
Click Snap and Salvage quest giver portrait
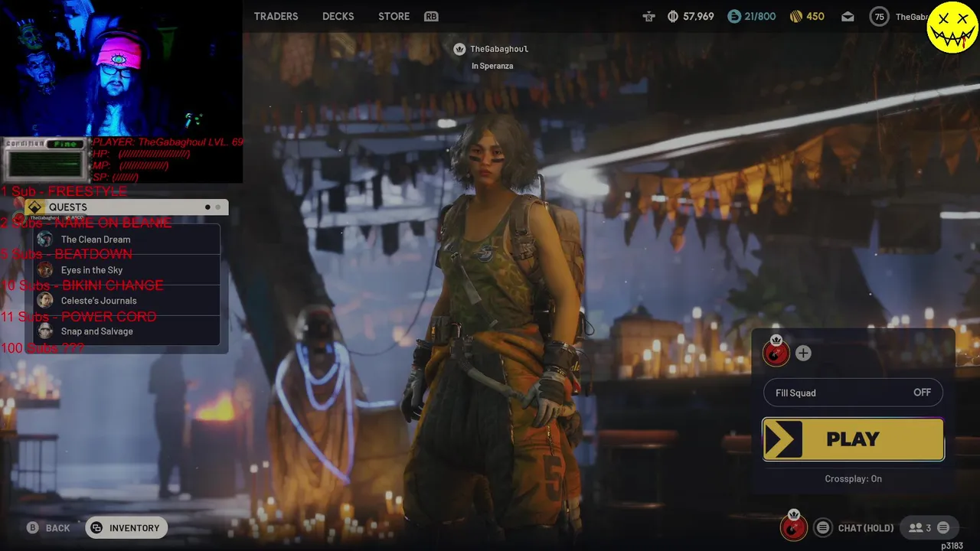click(x=45, y=331)
